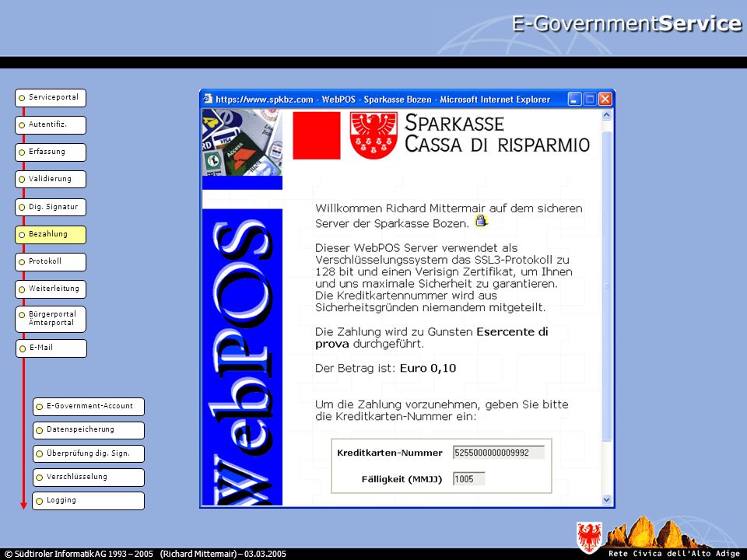The width and height of the screenshot is (747, 560).
Task: Select the Autentifiz. step button
Action: [51, 124]
